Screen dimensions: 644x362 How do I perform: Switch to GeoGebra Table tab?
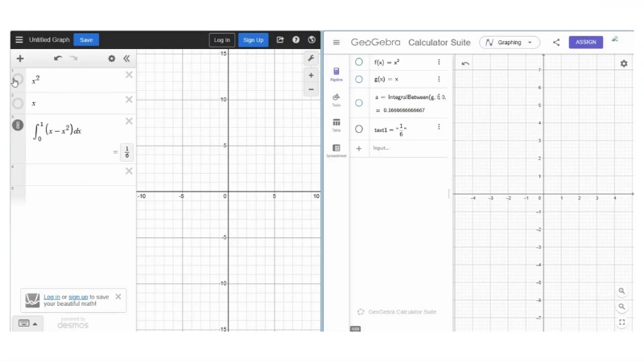coord(336,125)
